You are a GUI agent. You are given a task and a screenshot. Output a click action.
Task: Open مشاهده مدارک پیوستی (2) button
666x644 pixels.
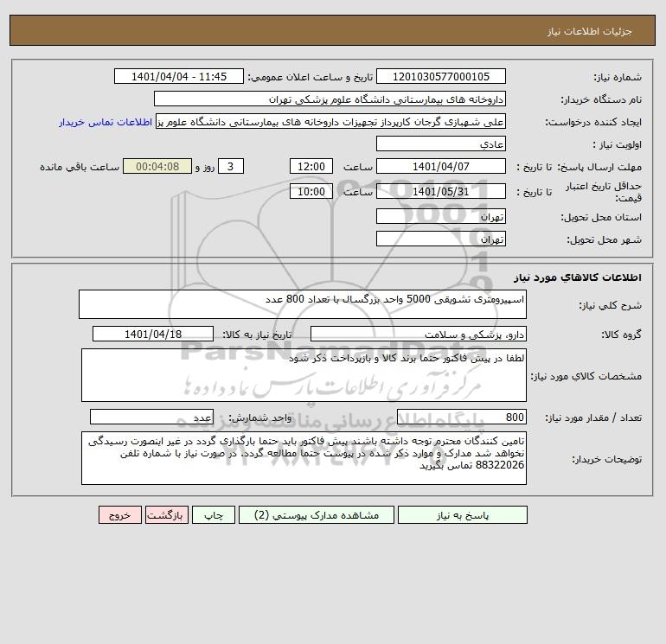pos(317,515)
